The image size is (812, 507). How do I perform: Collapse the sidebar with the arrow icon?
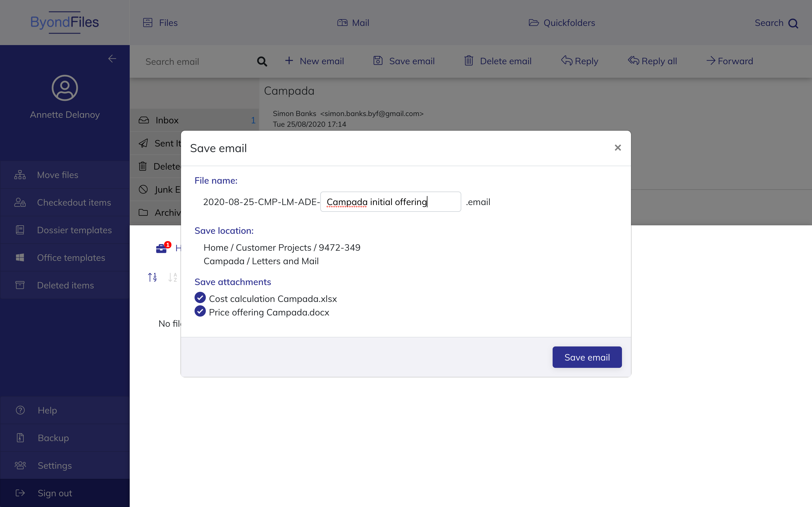point(112,59)
